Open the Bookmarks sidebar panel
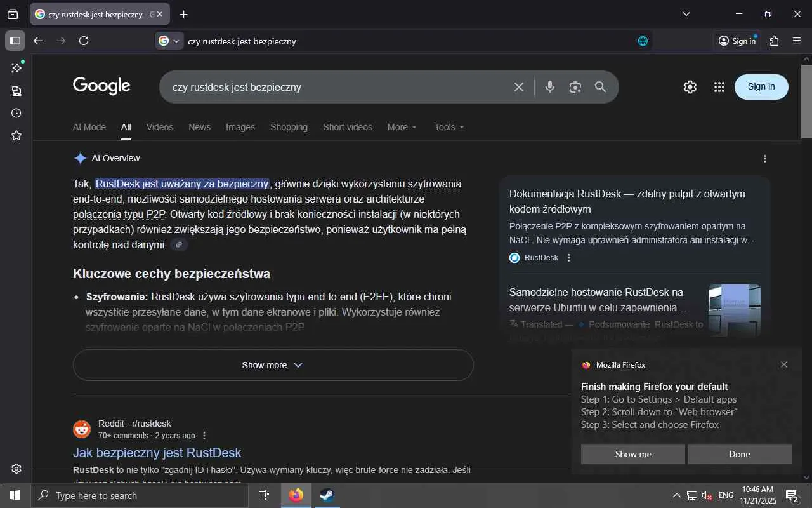This screenshot has width=812, height=508. click(16, 135)
